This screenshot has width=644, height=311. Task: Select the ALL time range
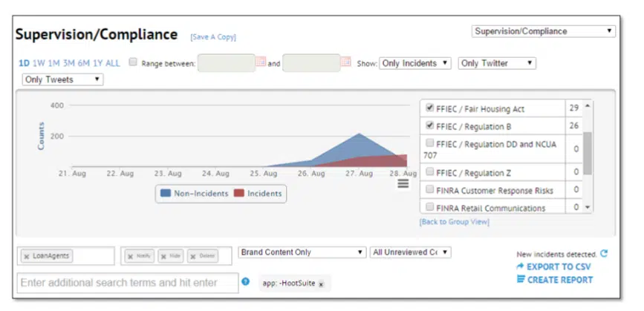pyautogui.click(x=112, y=63)
